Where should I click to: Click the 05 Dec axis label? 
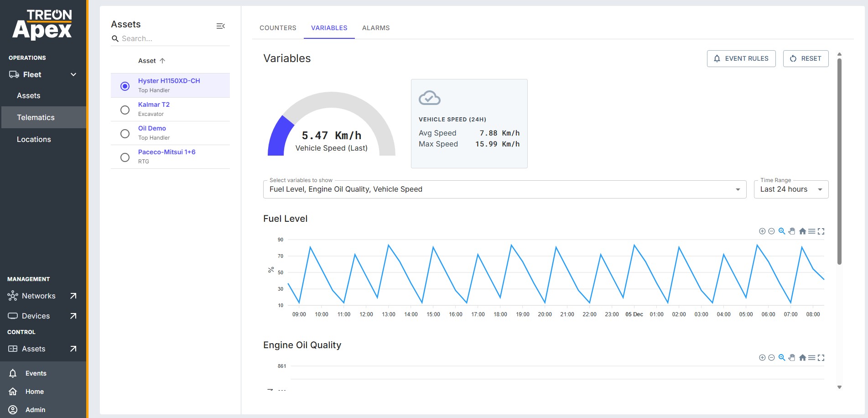tap(634, 314)
